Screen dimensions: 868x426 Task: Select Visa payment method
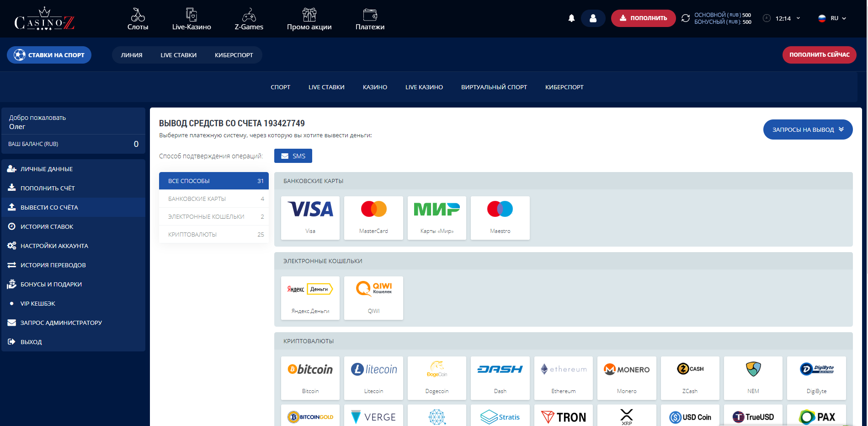click(x=310, y=218)
